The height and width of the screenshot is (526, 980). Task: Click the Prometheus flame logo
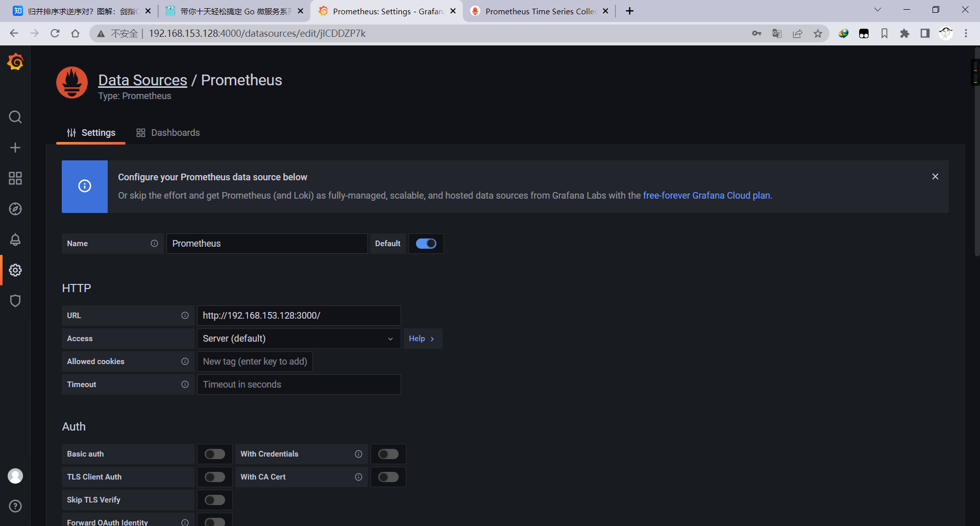click(x=72, y=83)
